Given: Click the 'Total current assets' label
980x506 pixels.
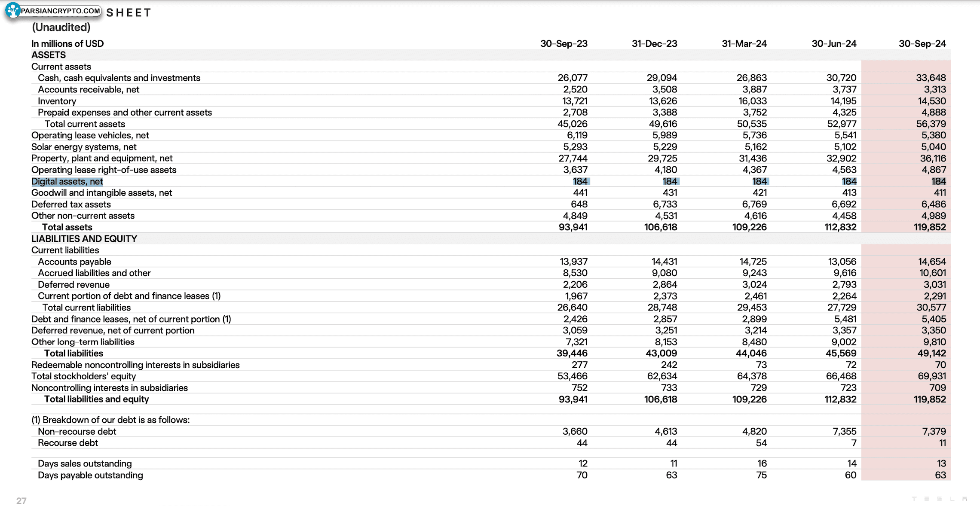Looking at the screenshot, I should coord(85,124).
